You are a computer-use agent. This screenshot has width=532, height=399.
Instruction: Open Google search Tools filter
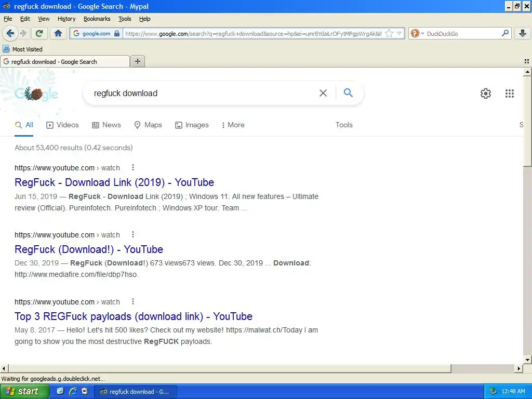pos(344,125)
